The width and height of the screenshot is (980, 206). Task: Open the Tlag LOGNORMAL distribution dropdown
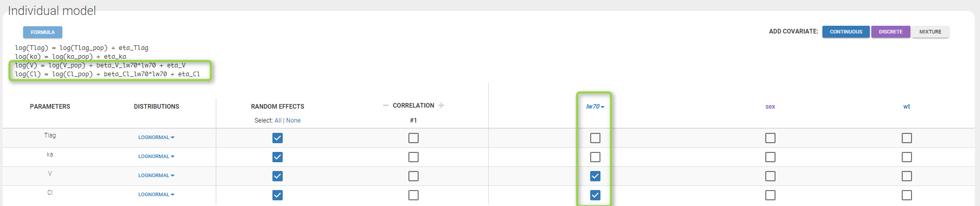156,138
